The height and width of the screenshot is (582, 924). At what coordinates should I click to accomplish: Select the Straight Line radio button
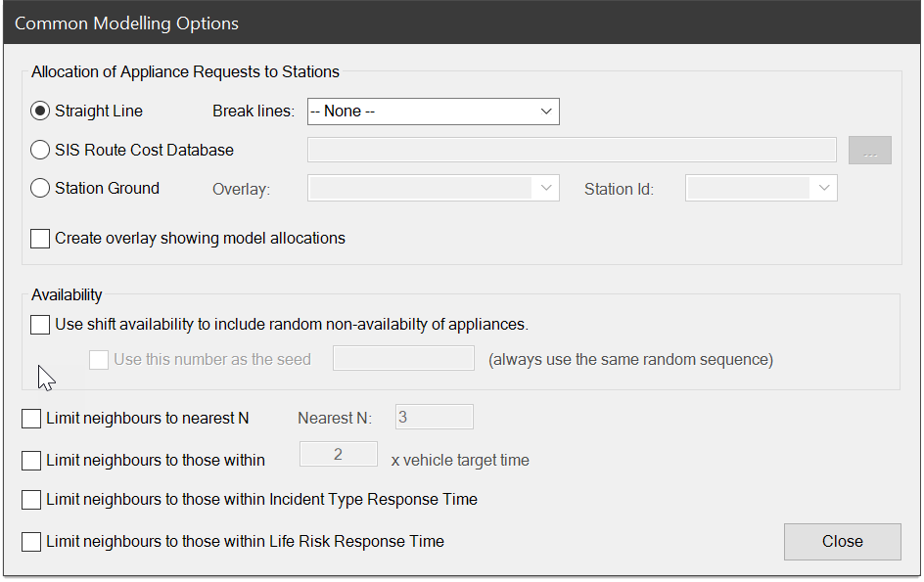point(39,111)
